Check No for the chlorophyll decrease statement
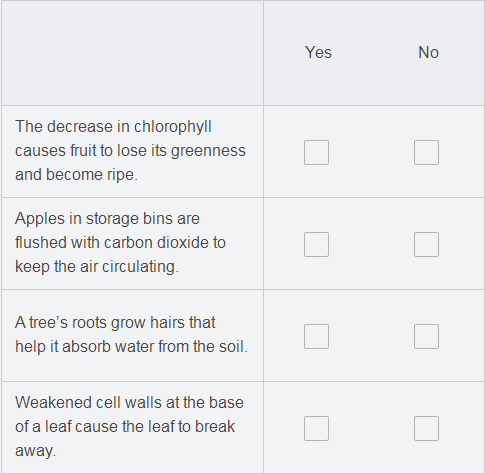The image size is (485, 474). coord(426,152)
